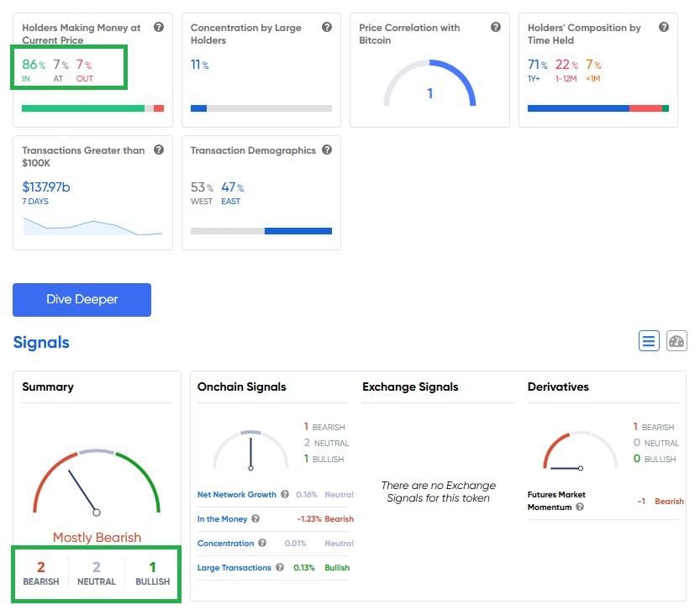Image resolution: width=700 pixels, height=610 pixels.
Task: Click help icon beside Transaction Demographics
Action: 327,150
